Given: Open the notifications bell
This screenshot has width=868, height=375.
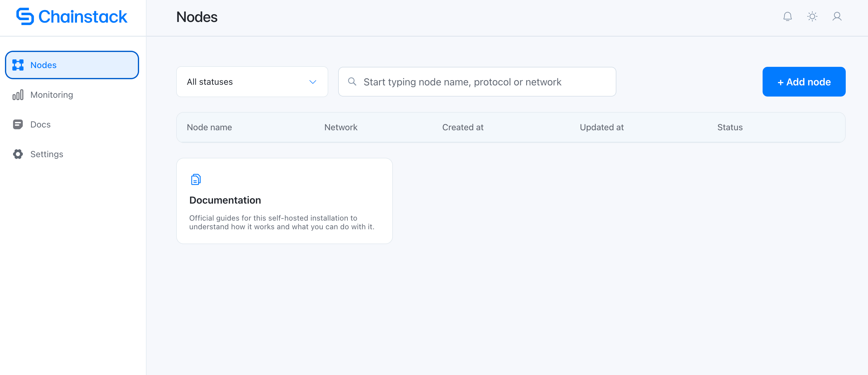Looking at the screenshot, I should (787, 16).
